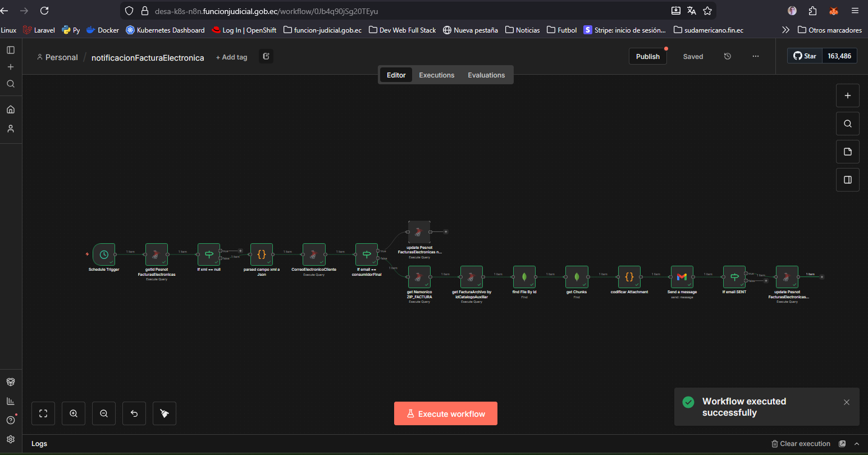This screenshot has width=868, height=455.
Task: Click the zoom in canvas button
Action: [x=74, y=413]
